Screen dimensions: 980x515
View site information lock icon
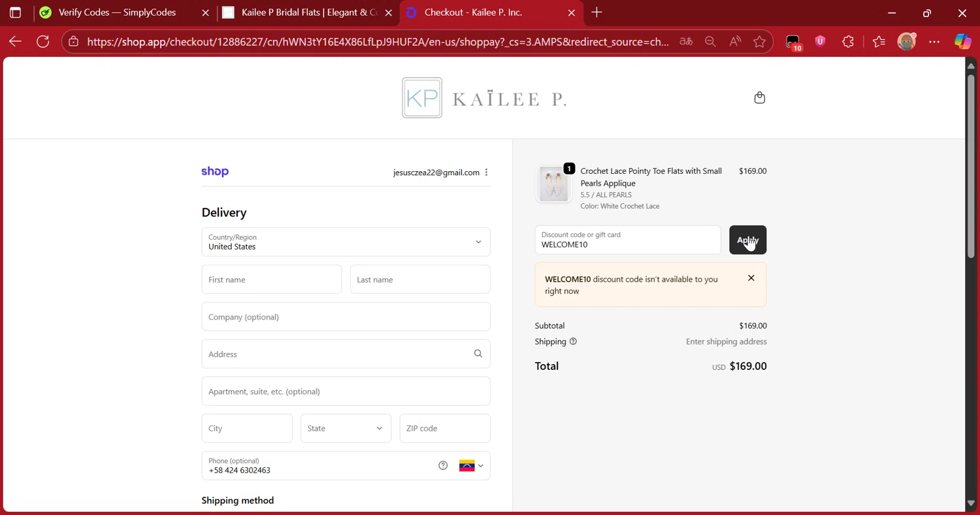(74, 42)
